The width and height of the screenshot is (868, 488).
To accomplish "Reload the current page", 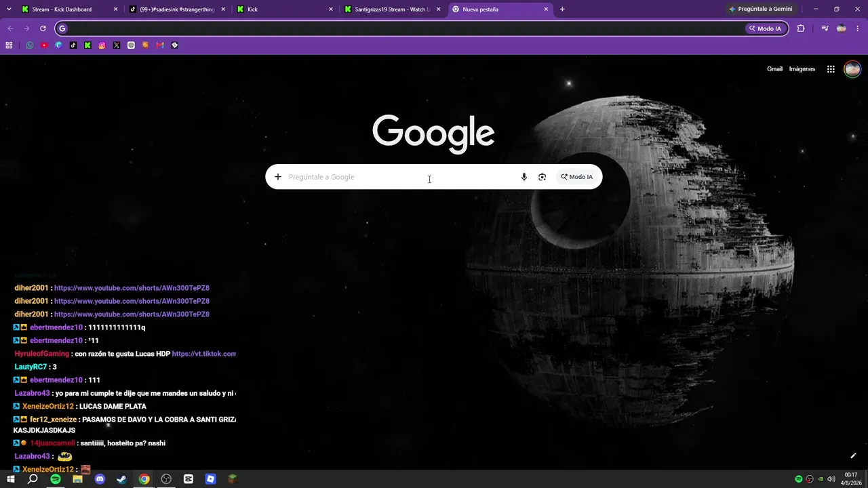I will (x=43, y=28).
